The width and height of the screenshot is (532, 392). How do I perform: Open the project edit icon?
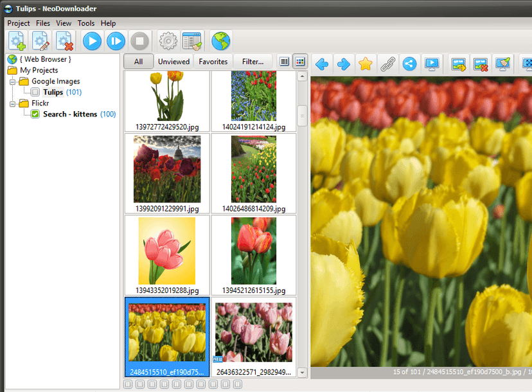[x=41, y=40]
